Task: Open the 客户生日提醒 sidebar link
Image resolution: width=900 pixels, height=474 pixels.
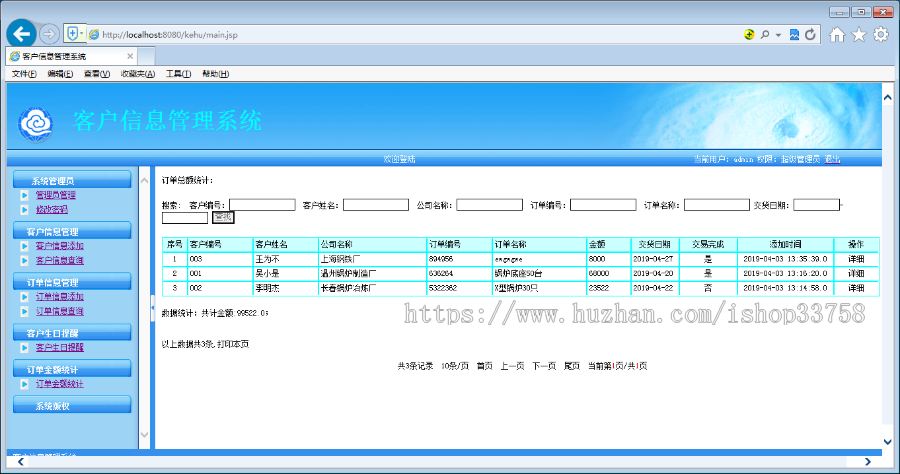Action: (x=60, y=347)
